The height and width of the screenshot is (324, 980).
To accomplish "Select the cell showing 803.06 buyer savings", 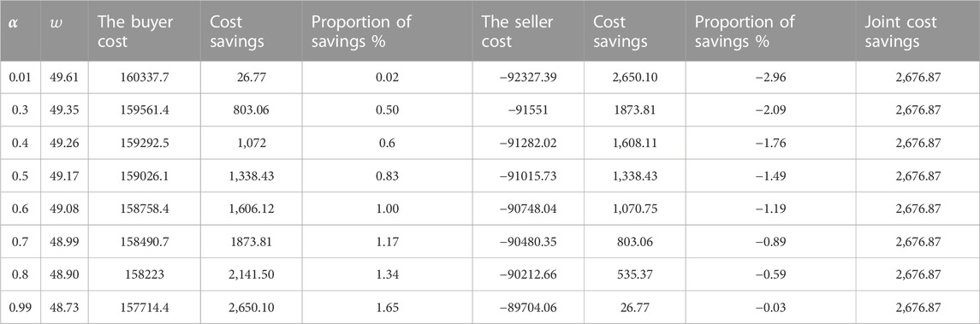I will [252, 110].
